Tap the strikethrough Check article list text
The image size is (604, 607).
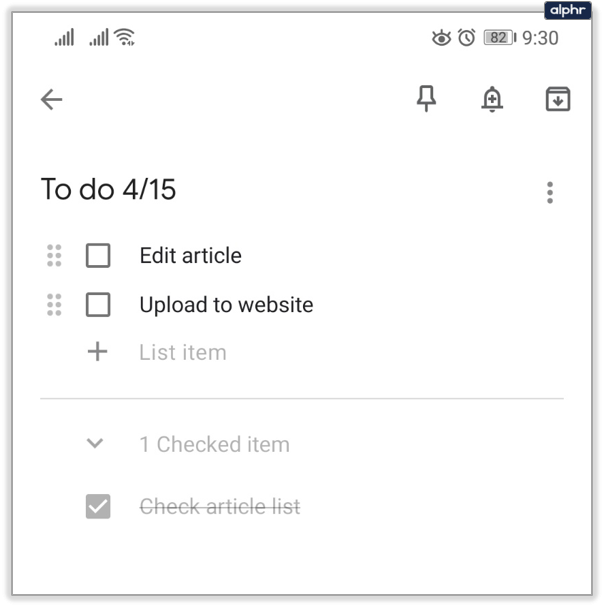[220, 507]
